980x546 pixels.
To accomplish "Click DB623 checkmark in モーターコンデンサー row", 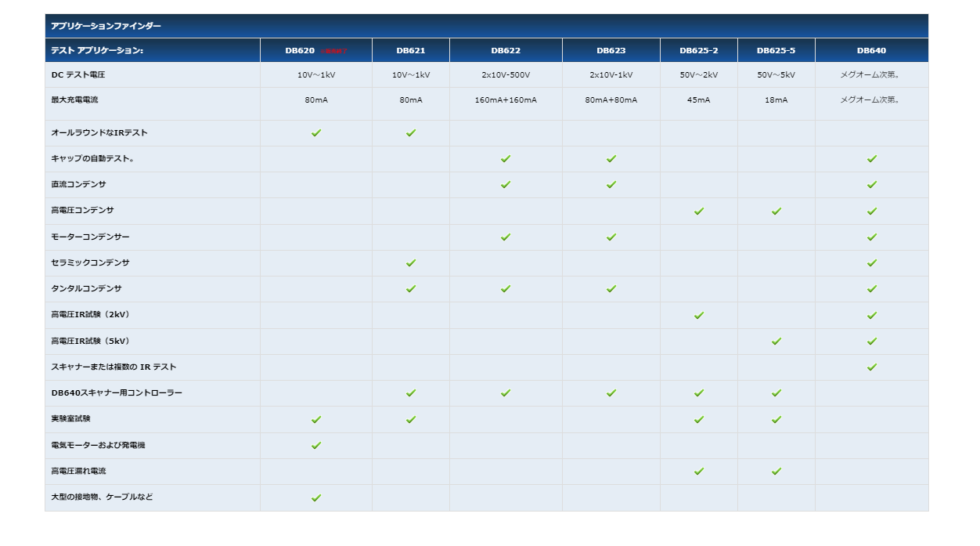I will pos(611,237).
